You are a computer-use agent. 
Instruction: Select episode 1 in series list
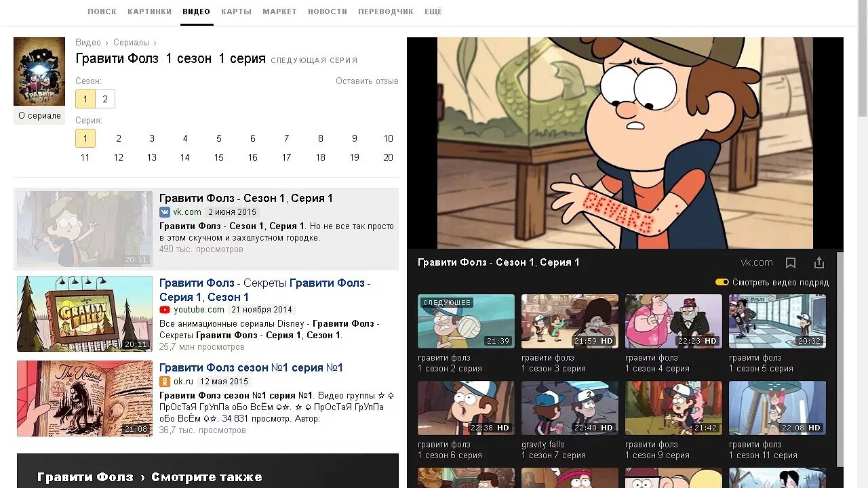(x=85, y=138)
